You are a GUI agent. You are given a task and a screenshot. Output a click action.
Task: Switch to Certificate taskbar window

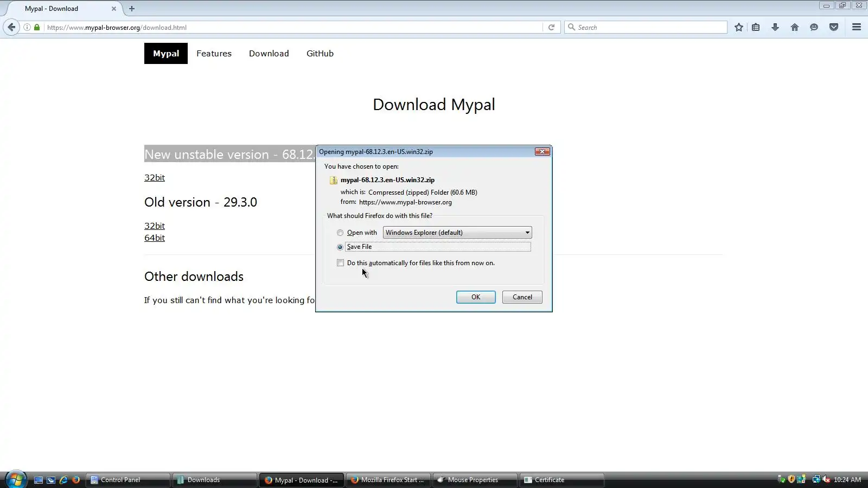pyautogui.click(x=563, y=480)
